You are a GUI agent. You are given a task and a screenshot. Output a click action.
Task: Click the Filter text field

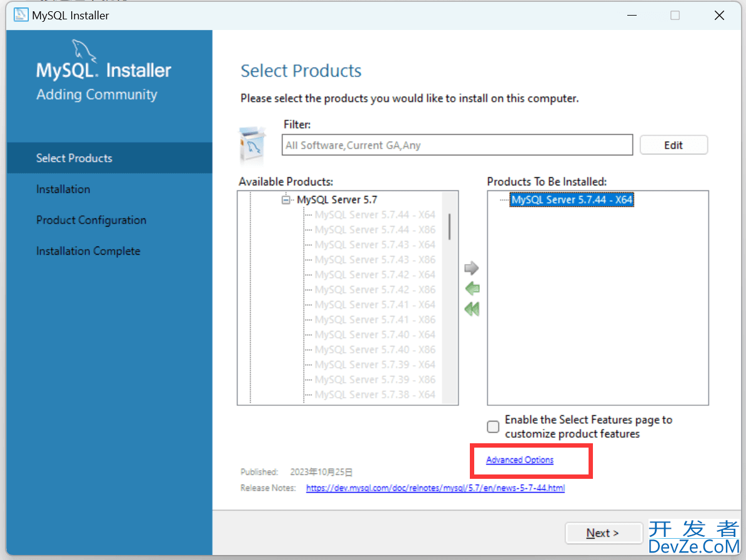457,145
